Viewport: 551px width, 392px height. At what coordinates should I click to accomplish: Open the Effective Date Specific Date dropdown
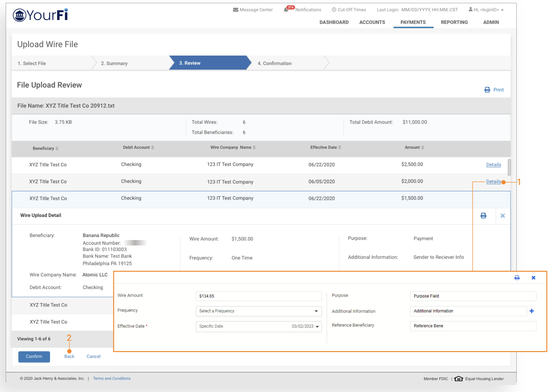pos(258,326)
